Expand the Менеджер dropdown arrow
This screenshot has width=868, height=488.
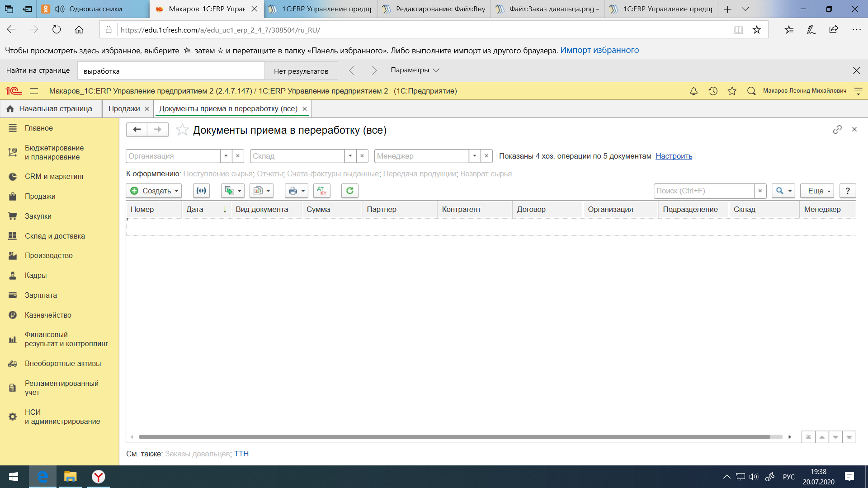(x=475, y=156)
